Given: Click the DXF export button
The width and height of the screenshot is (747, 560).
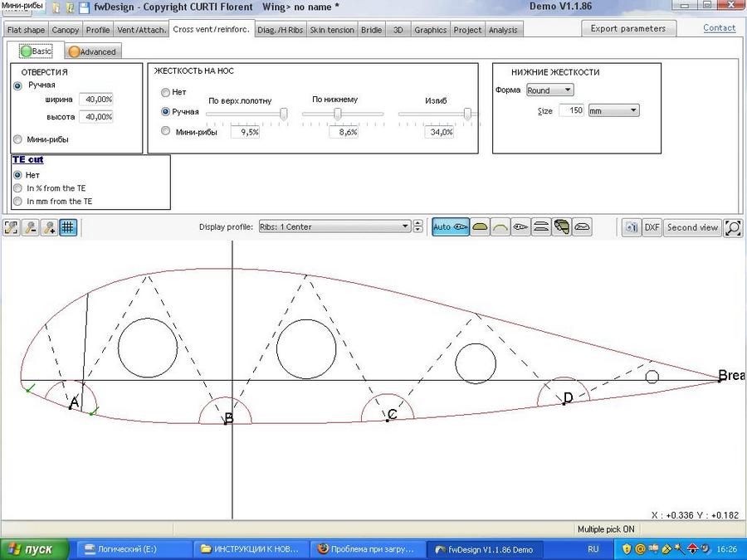Looking at the screenshot, I should tap(652, 227).
